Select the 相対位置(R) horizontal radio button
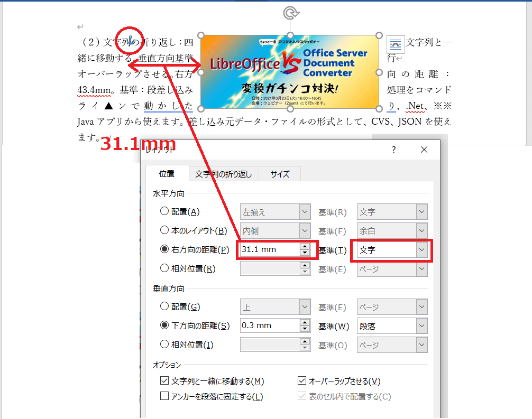532x419 pixels. pyautogui.click(x=164, y=269)
